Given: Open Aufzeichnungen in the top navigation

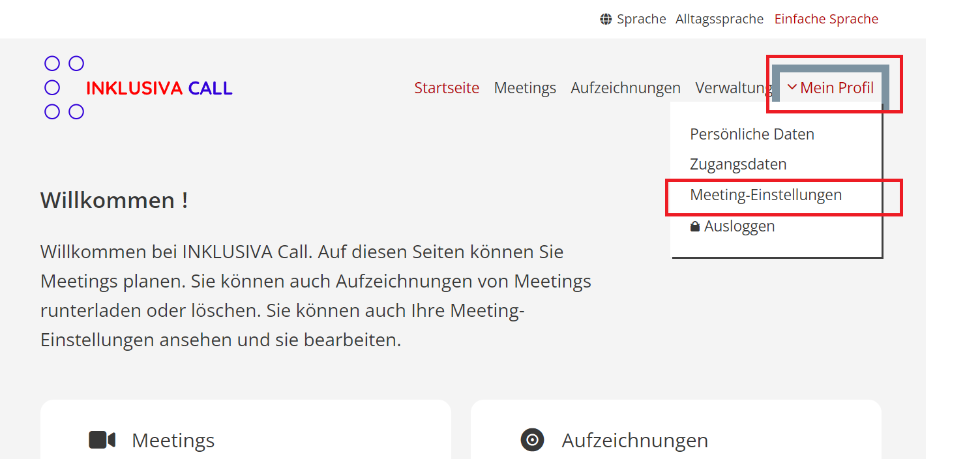Looking at the screenshot, I should 625,88.
